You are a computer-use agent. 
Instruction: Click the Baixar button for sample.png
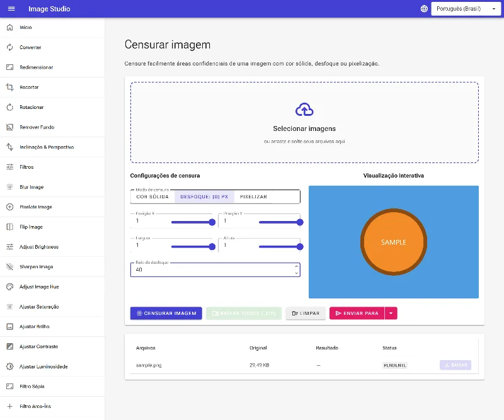(455, 365)
